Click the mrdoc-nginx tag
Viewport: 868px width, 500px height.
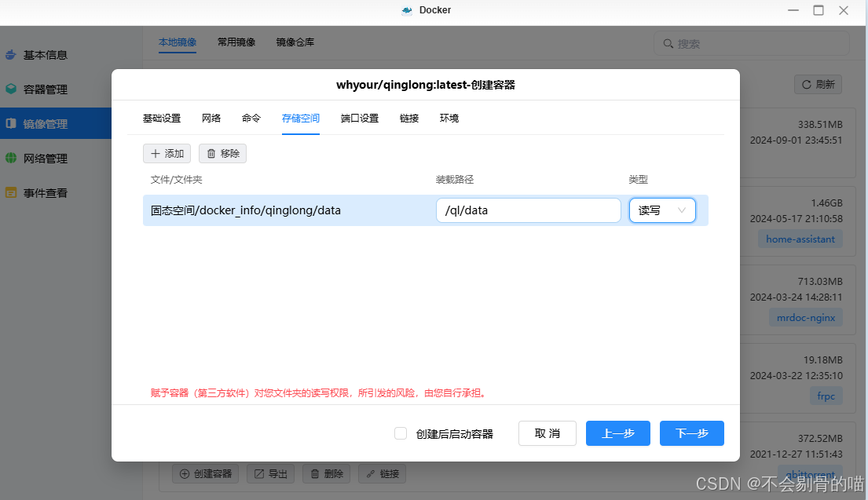pos(806,318)
